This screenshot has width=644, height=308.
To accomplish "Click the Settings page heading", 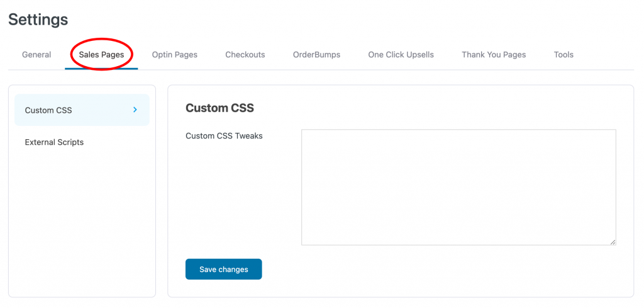I will [x=38, y=20].
